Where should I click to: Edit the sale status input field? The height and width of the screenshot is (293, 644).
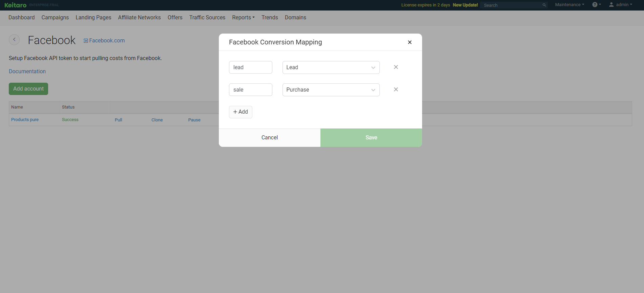click(251, 90)
